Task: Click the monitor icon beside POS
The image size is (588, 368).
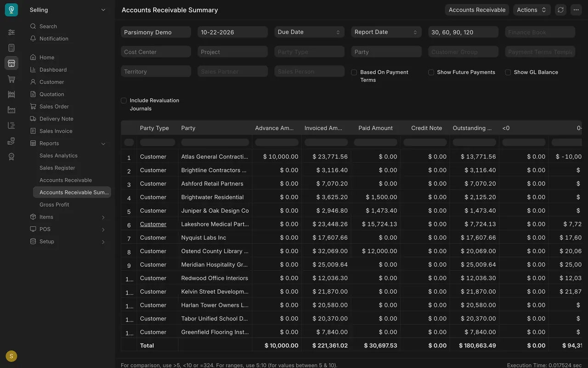Action: 33,229
